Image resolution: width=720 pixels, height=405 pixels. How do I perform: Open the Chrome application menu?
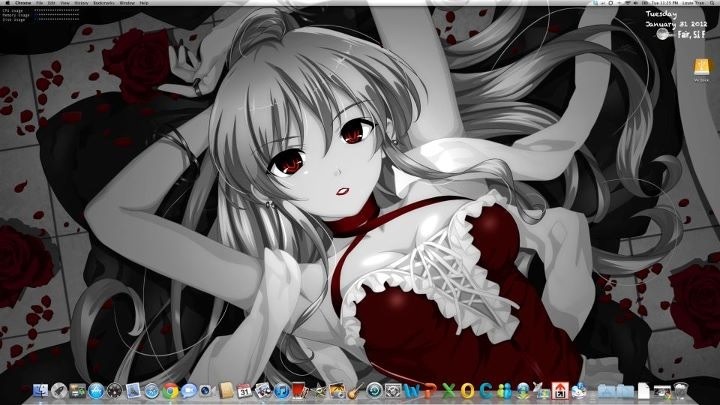23,3
